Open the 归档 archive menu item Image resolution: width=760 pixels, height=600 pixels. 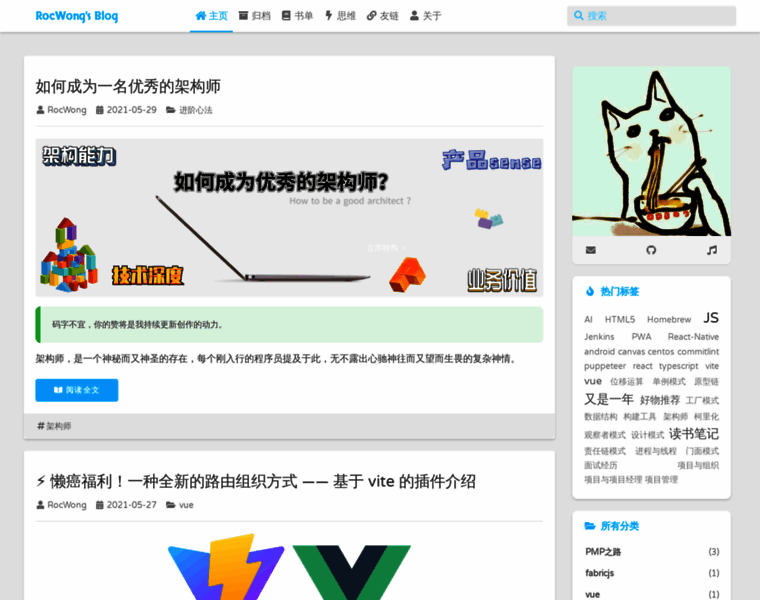(x=254, y=16)
